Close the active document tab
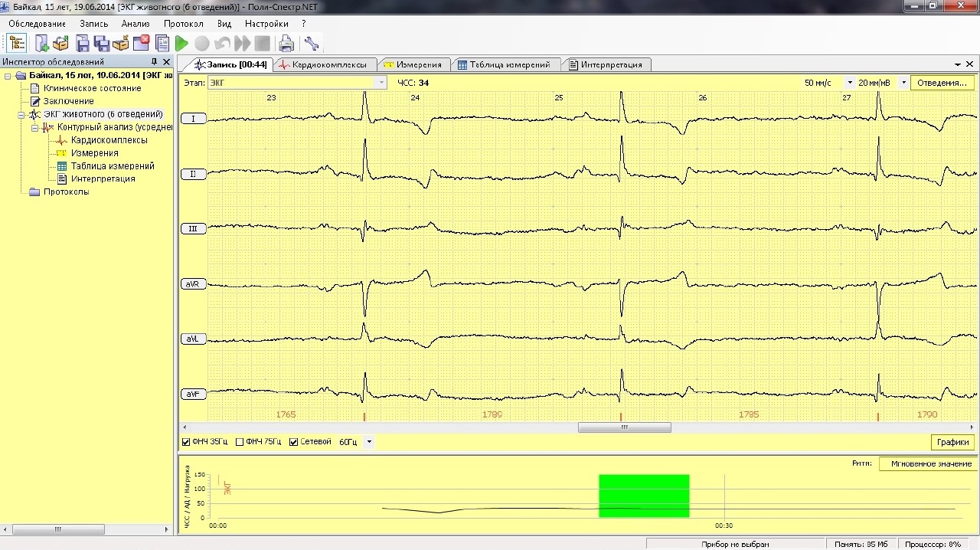This screenshot has height=550, width=980. click(x=971, y=64)
